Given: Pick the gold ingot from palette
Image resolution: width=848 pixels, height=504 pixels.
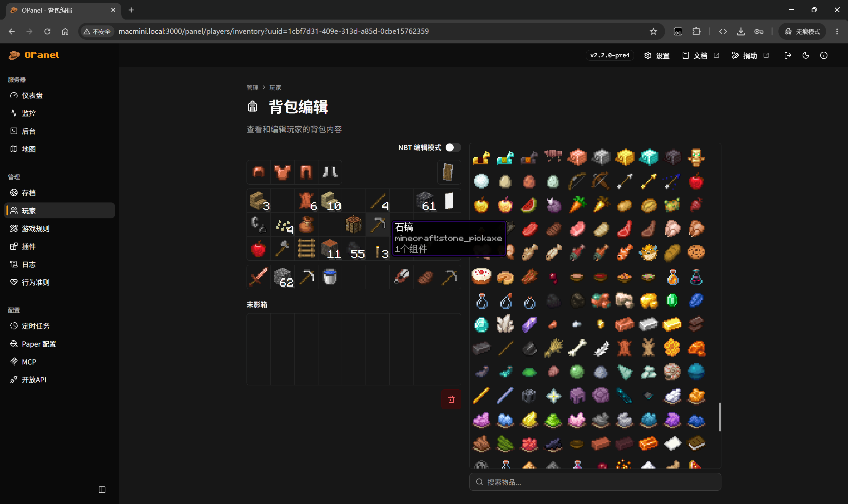Looking at the screenshot, I should (672, 324).
